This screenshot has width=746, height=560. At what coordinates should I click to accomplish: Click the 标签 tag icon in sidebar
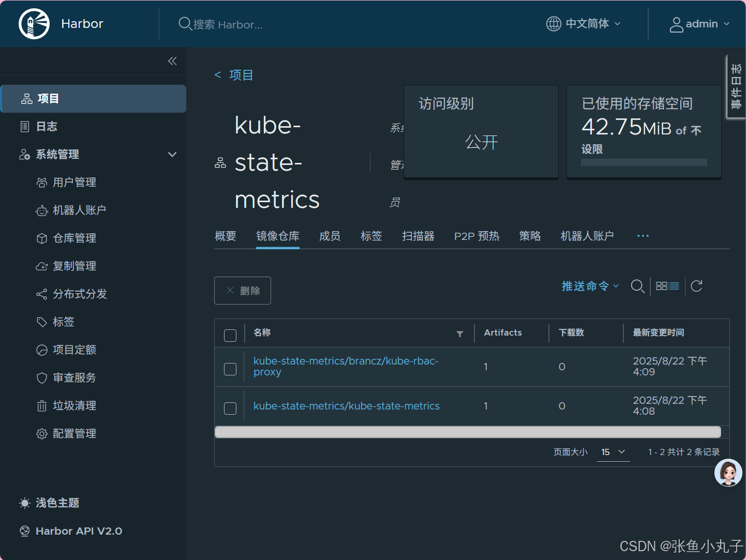[42, 322]
